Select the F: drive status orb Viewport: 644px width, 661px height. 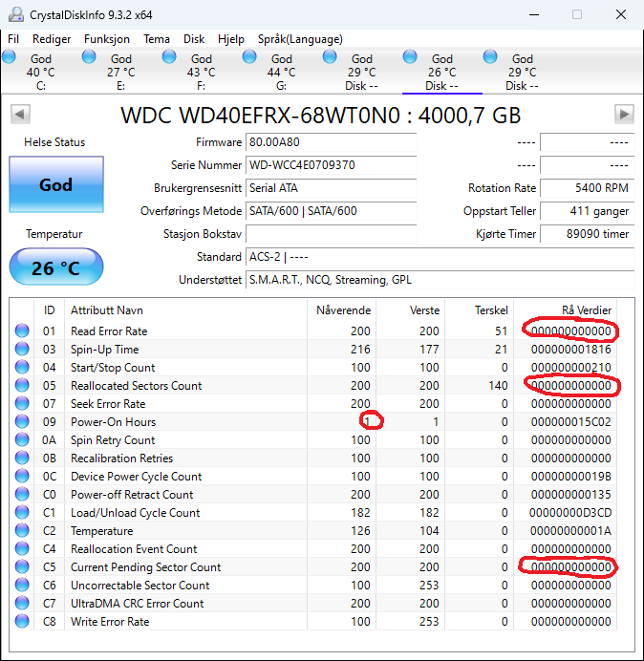click(169, 57)
